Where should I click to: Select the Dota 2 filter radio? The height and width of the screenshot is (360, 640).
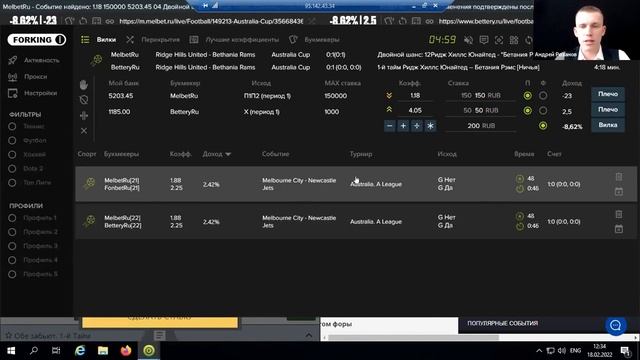pos(12,169)
